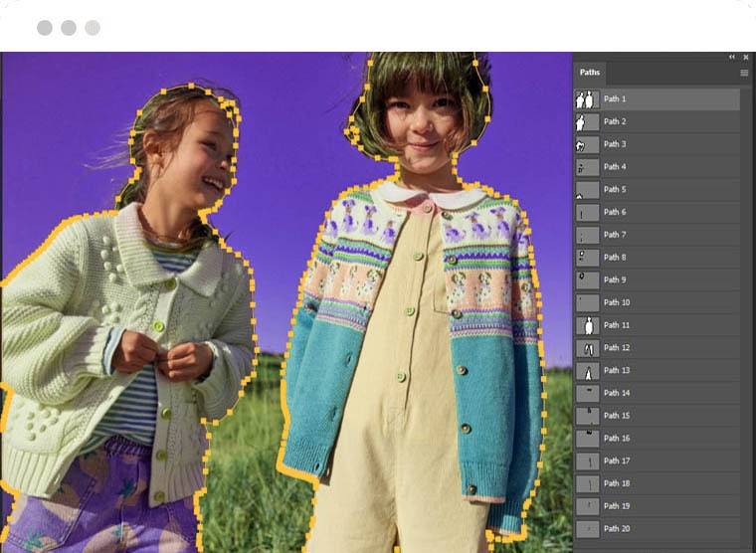Collapse the panel using the double-arrow icon

pyautogui.click(x=733, y=58)
